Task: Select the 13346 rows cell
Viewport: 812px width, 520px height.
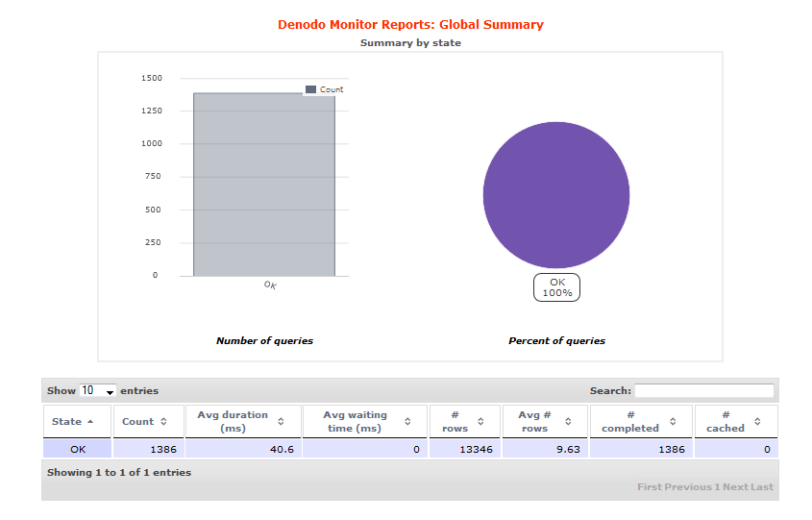Action: click(x=465, y=450)
